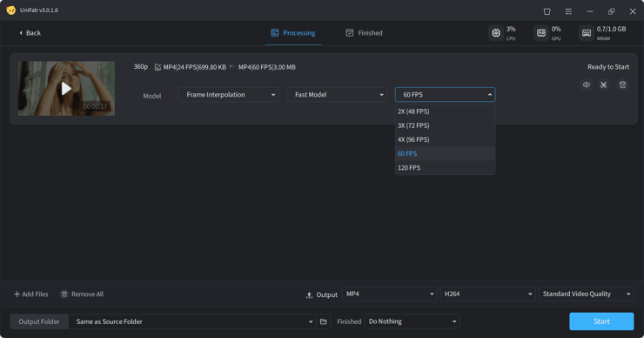Open the scissors trim tool
This screenshot has width=644, height=338.
(x=603, y=84)
